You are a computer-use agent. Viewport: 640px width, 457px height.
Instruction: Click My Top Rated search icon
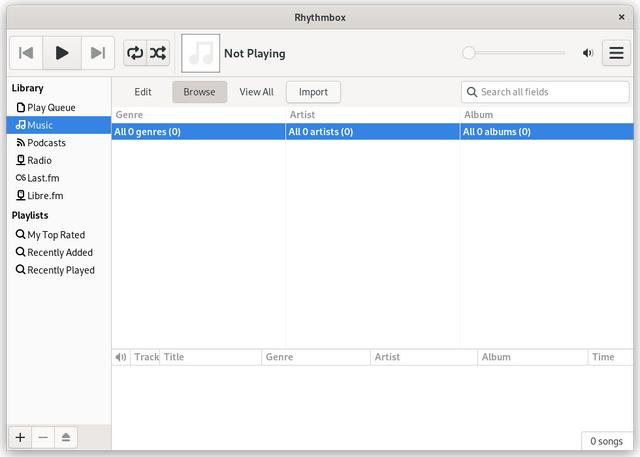(x=20, y=234)
